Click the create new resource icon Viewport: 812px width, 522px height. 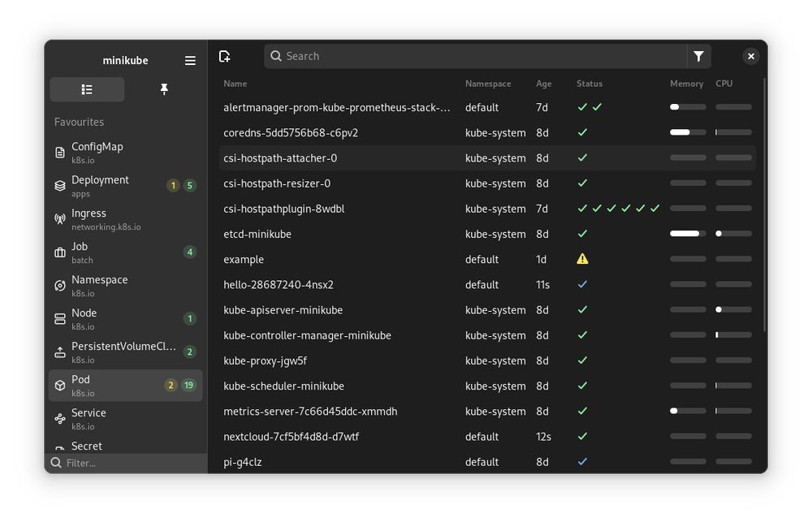[x=225, y=57]
